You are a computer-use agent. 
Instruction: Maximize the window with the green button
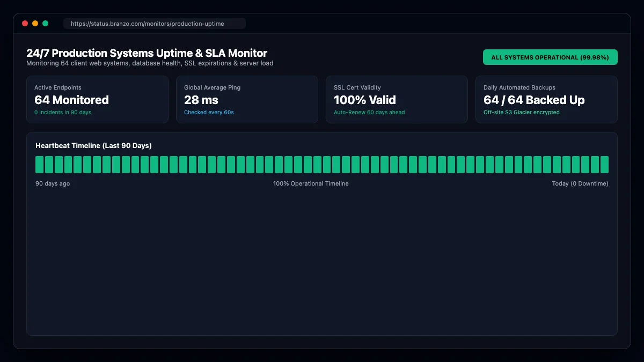[45, 24]
